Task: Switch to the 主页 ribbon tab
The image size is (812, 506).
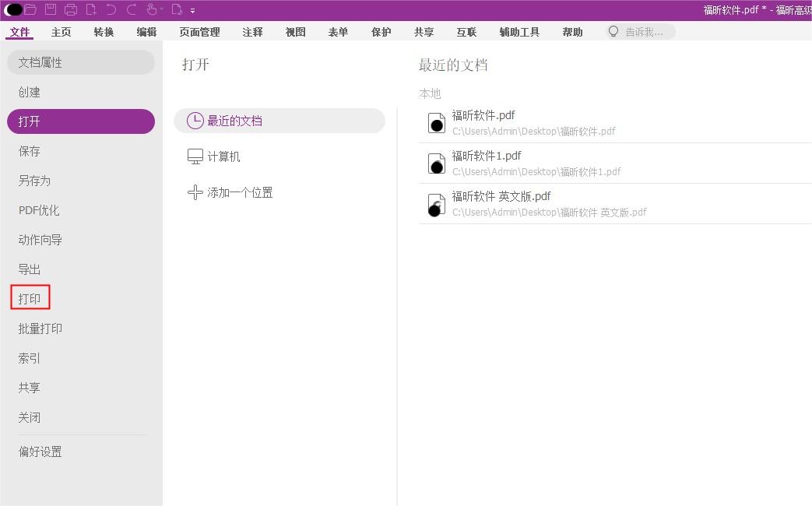Action: pyautogui.click(x=61, y=32)
